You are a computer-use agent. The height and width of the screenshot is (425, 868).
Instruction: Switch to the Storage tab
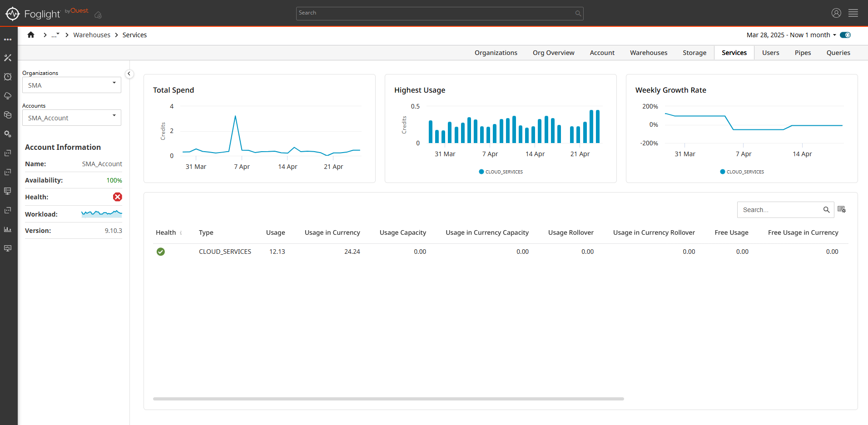point(694,53)
